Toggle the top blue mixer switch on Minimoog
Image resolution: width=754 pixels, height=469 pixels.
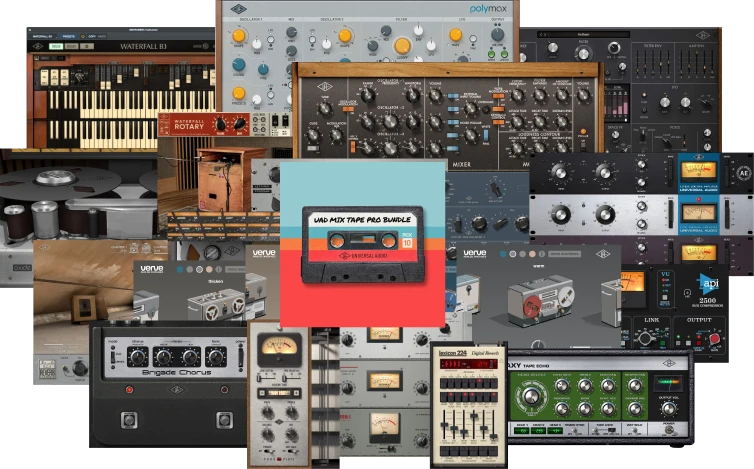pos(453,96)
